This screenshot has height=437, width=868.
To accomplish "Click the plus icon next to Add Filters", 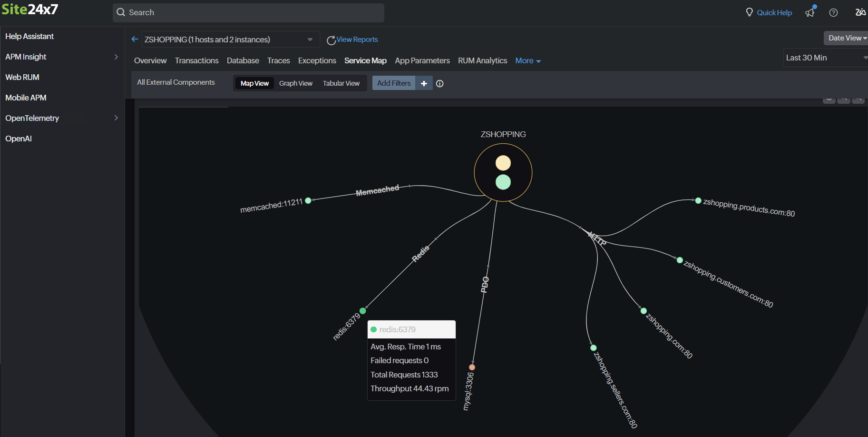I will 424,83.
